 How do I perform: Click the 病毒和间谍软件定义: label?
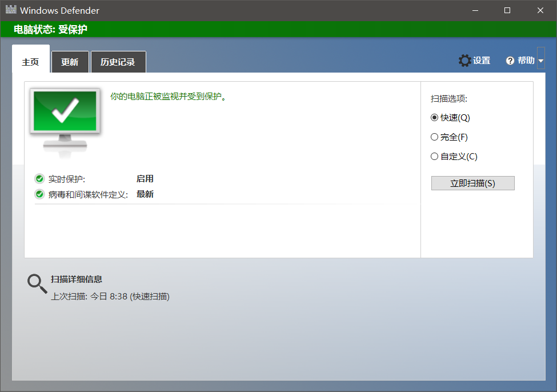pos(88,195)
